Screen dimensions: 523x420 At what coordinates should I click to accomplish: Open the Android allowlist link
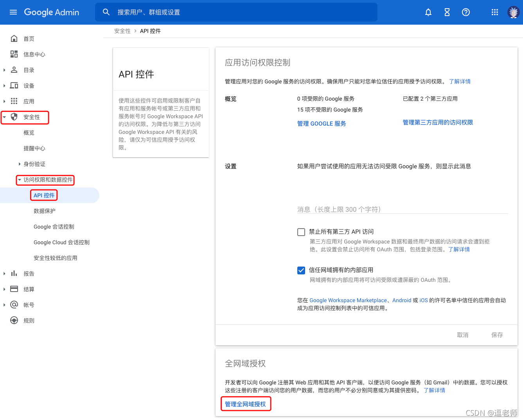402,300
